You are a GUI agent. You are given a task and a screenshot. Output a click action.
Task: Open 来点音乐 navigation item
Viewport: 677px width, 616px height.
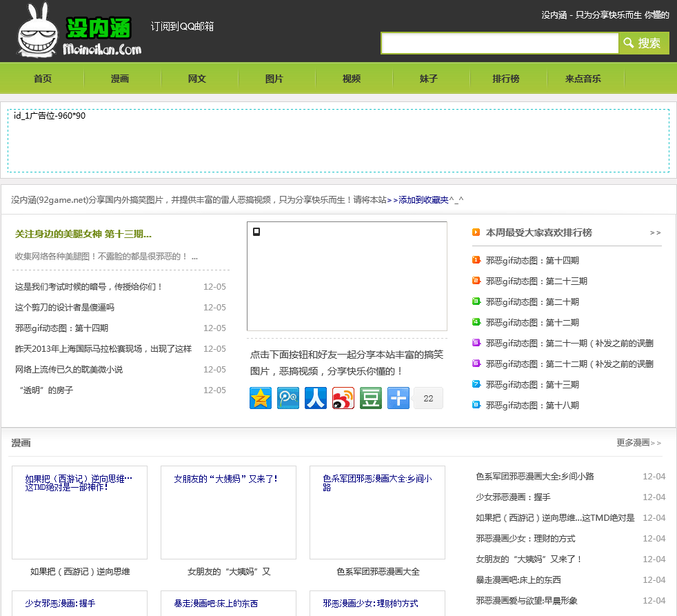pos(583,79)
